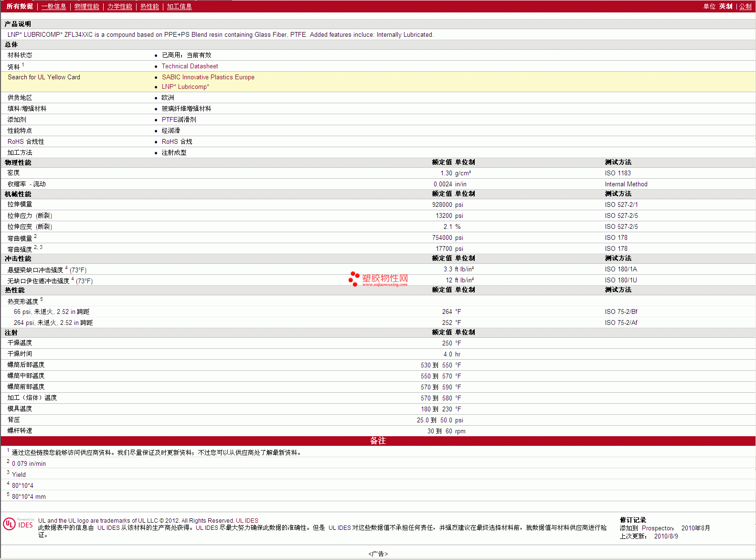756x559 pixels.
Task: Click ISO 1183 test method
Action: (618, 173)
